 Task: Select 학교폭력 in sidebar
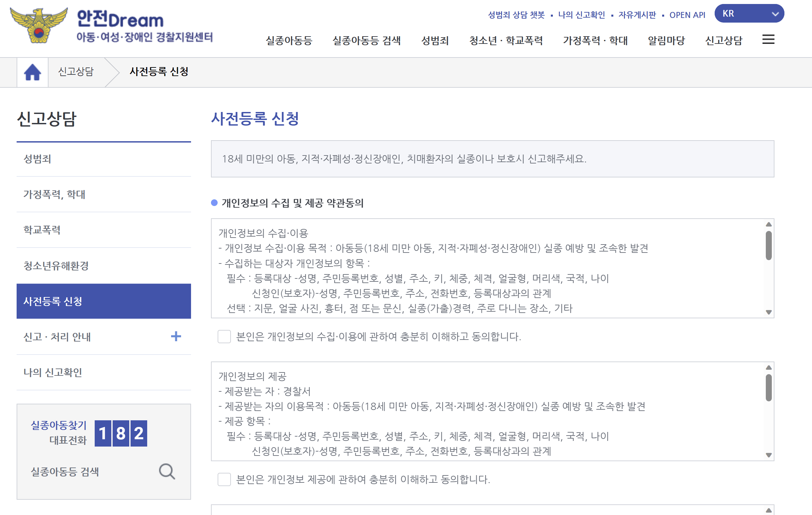point(42,230)
